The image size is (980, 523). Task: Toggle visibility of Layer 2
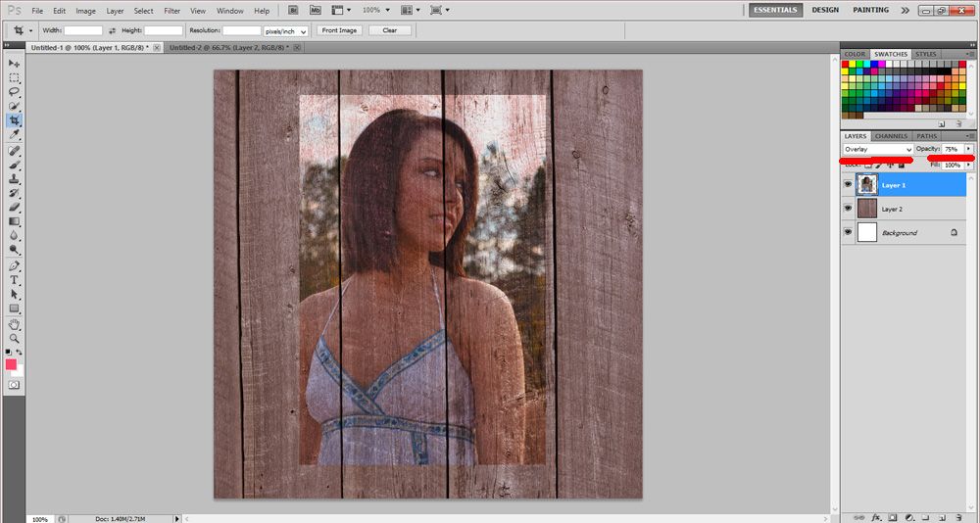tap(849, 209)
